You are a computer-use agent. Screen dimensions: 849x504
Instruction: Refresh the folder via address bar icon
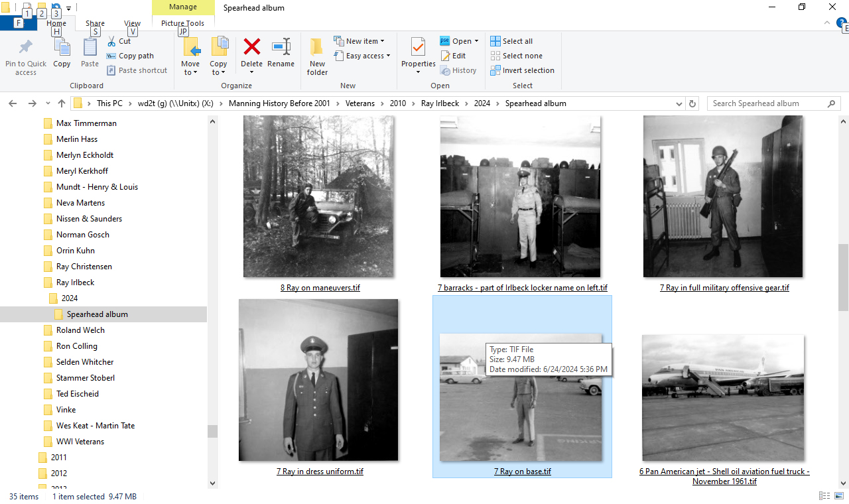pos(693,103)
